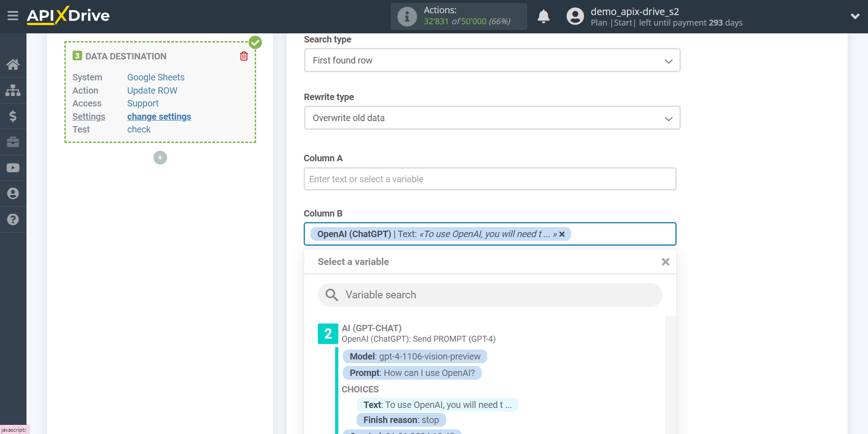Screen dimensions: 868x434
Task: Click the Settings label in block
Action: point(89,116)
